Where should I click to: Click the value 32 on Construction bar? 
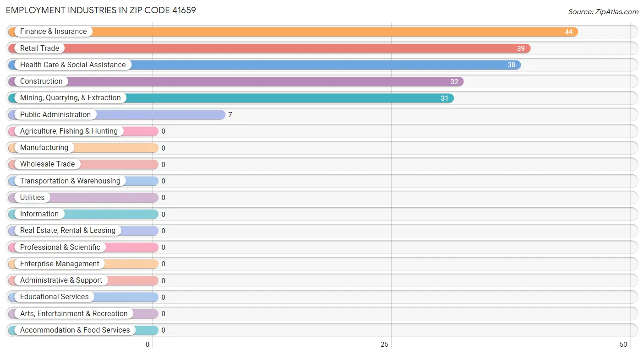pos(454,82)
